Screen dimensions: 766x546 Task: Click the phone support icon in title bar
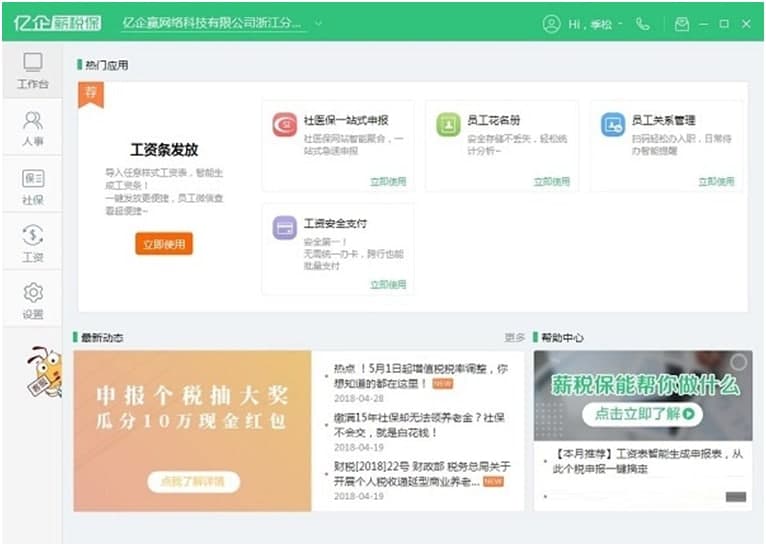point(642,23)
